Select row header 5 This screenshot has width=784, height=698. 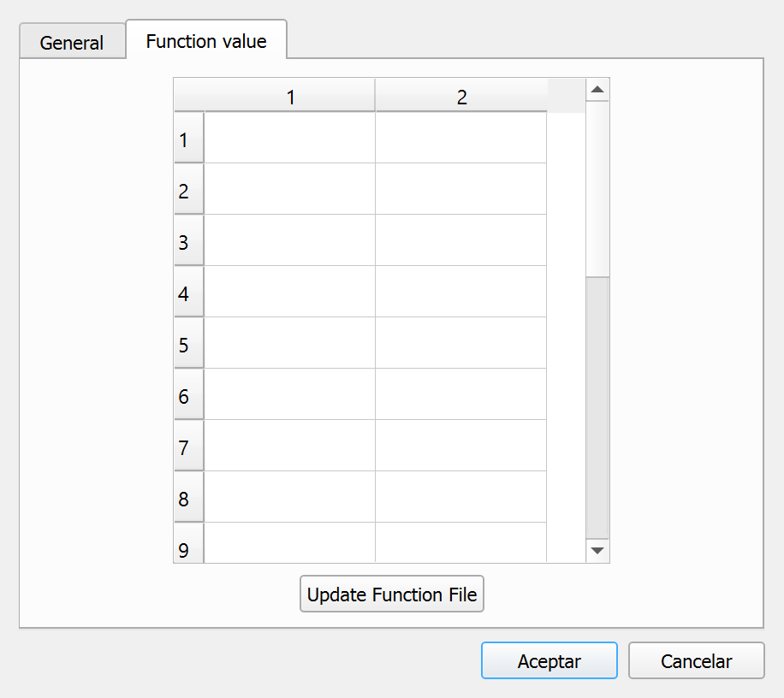tap(189, 343)
